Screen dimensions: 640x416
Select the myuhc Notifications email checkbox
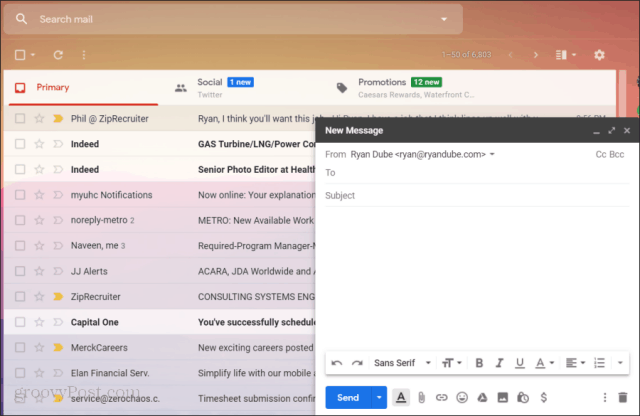(x=20, y=195)
